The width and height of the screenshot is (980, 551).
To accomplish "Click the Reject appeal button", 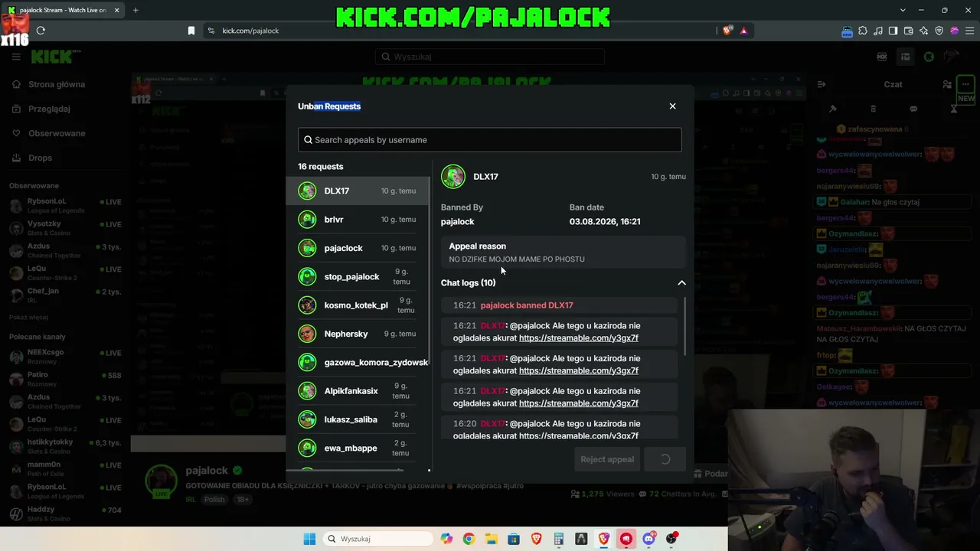I will [x=607, y=459].
